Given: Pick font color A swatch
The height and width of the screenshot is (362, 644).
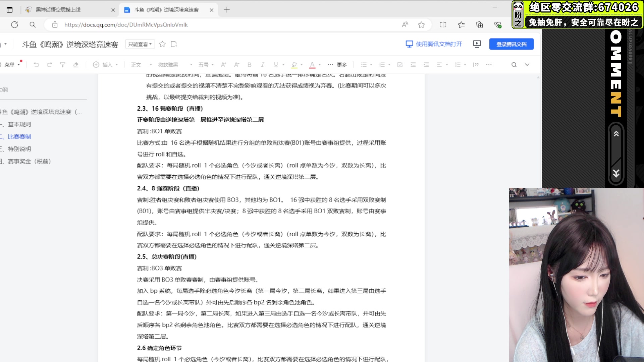Looking at the screenshot, I should (312, 65).
